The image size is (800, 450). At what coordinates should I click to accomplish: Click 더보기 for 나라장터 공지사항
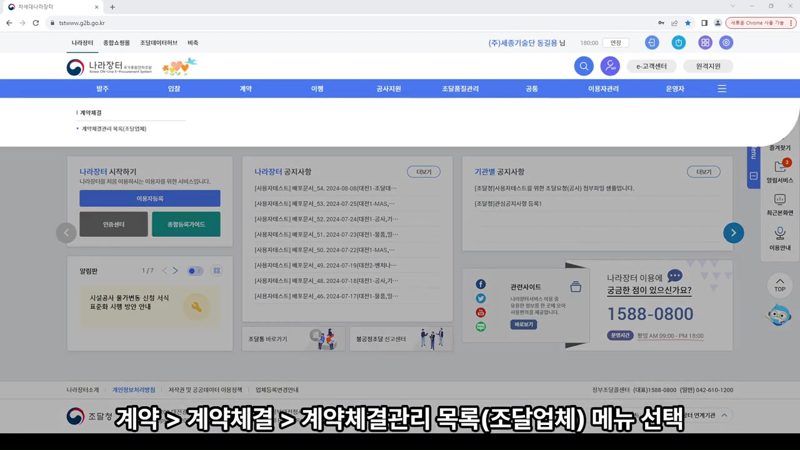click(x=423, y=172)
